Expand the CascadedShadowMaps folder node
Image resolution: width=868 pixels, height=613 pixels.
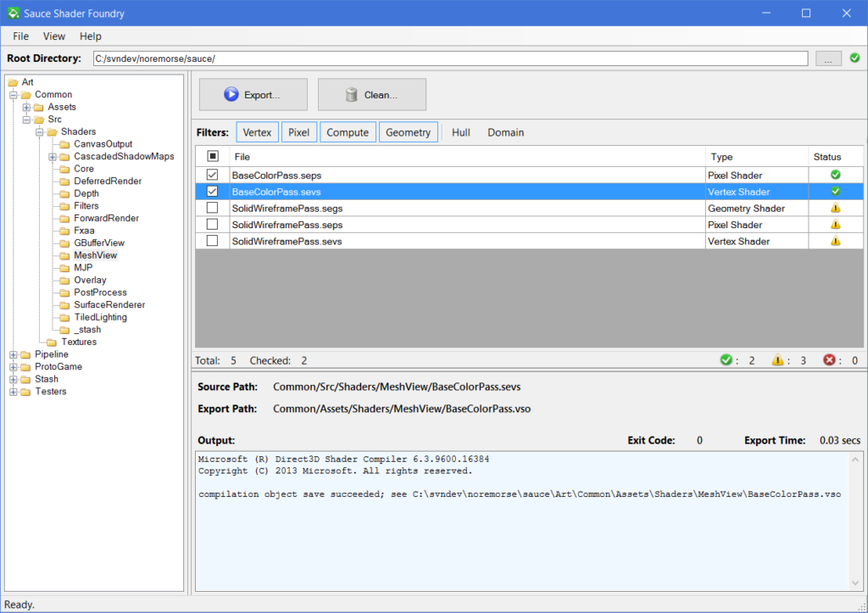click(52, 157)
